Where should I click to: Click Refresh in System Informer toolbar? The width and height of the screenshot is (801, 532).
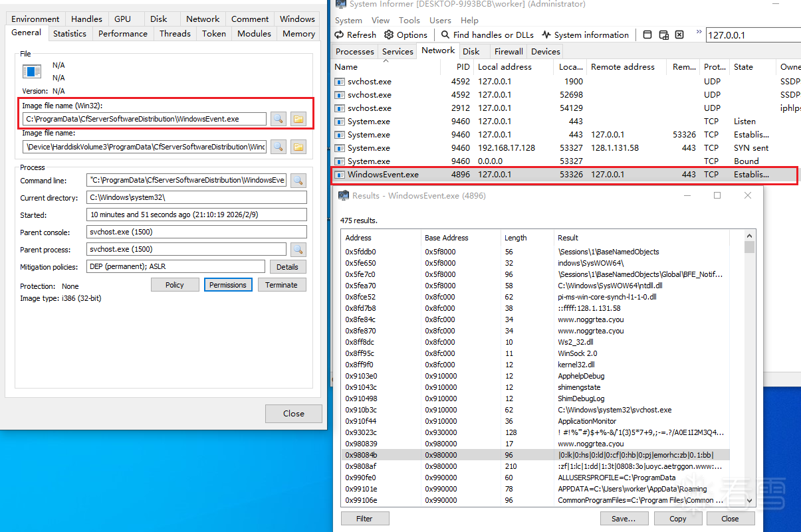click(355, 35)
